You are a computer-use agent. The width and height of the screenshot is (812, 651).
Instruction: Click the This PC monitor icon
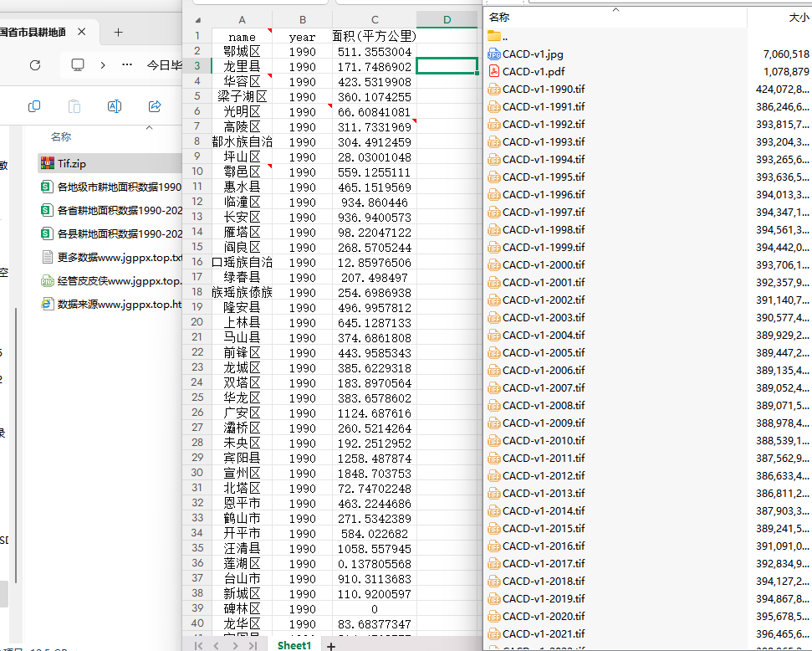[78, 65]
